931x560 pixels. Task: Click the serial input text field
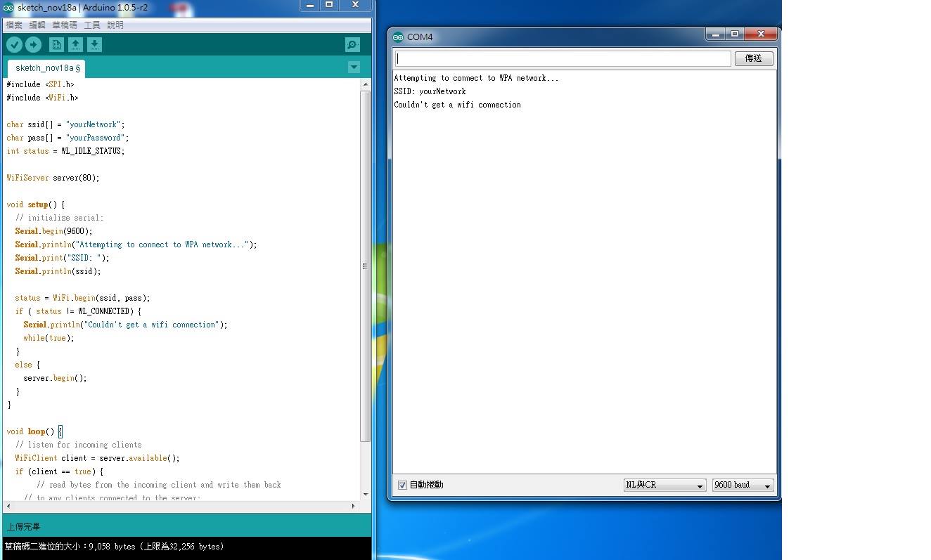coord(563,58)
